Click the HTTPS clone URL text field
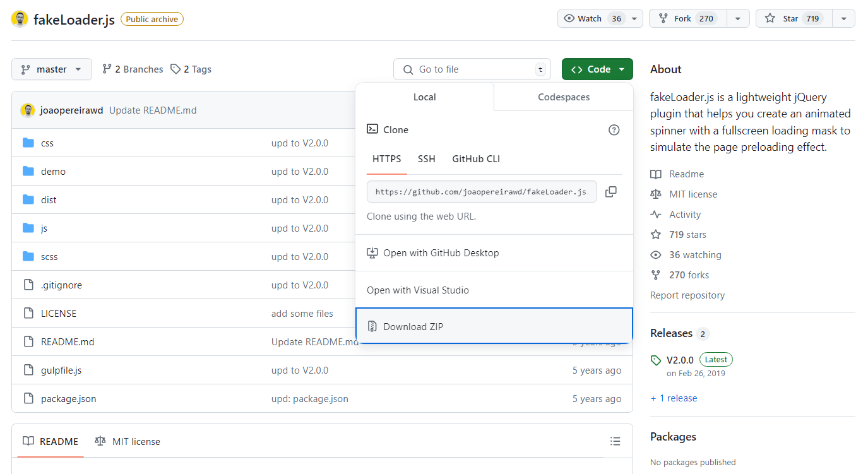This screenshot has width=868, height=474. click(482, 192)
